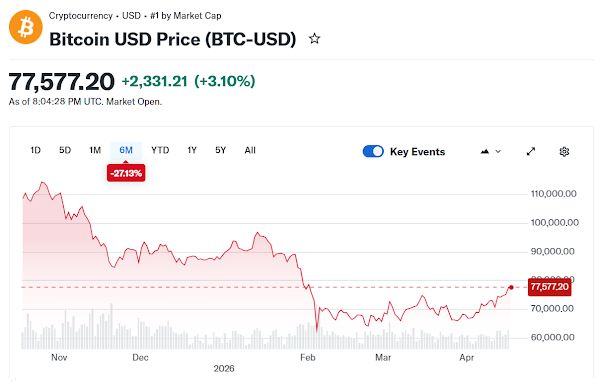Click the -27.13% performance badge
The height and width of the screenshot is (387, 600).
126,173
